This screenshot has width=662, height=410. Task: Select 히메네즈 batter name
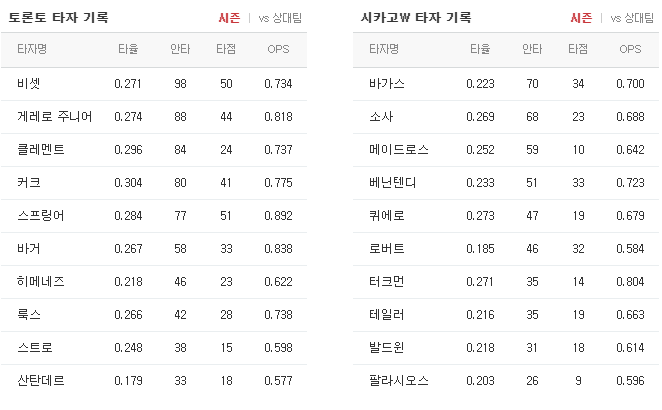(41, 281)
